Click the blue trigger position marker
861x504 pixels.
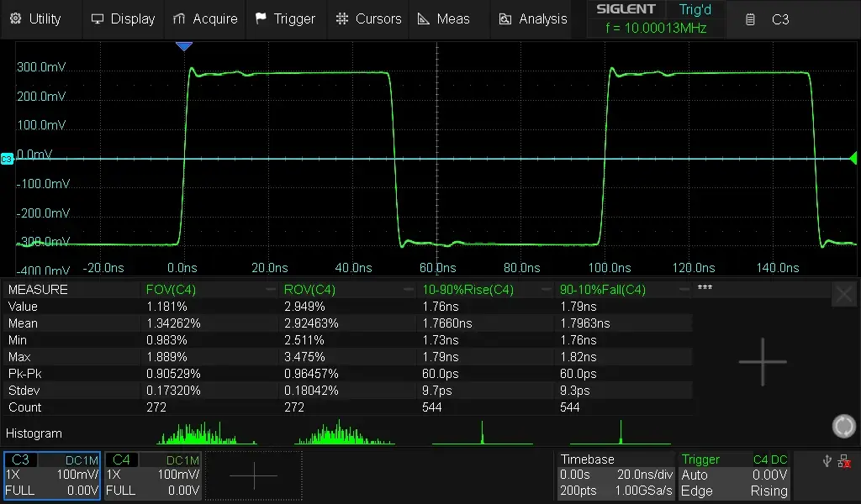183,47
